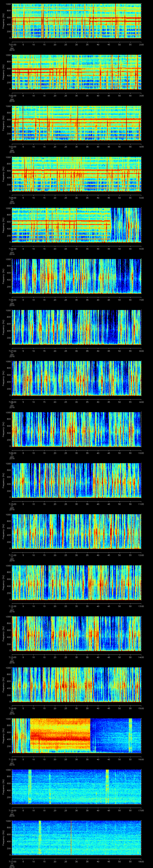Click Frequency (Hz) label of the 7:01:00 panel
153x868 pixels.
point(3,21)
